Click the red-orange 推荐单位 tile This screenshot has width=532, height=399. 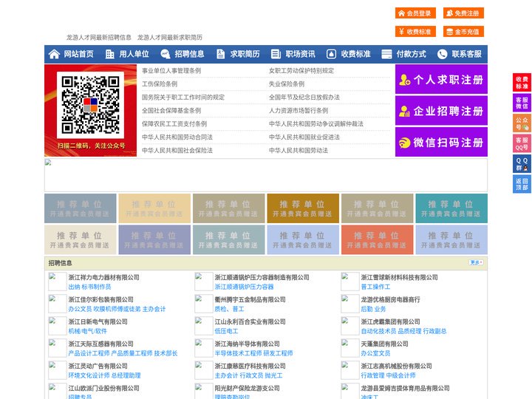click(x=378, y=239)
